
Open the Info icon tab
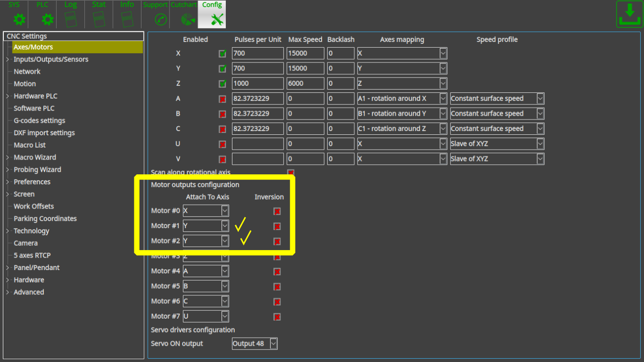pos(127,14)
